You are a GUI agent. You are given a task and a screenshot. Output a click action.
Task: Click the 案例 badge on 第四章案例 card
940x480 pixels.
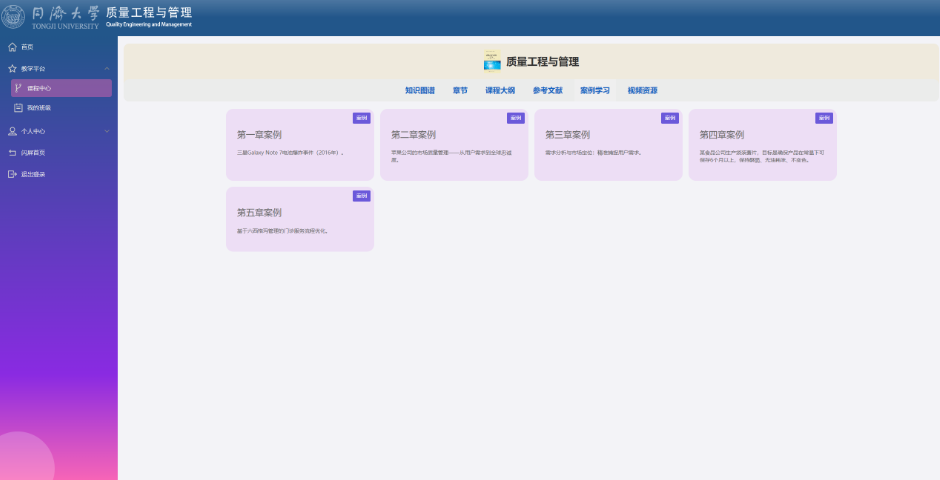(x=824, y=118)
